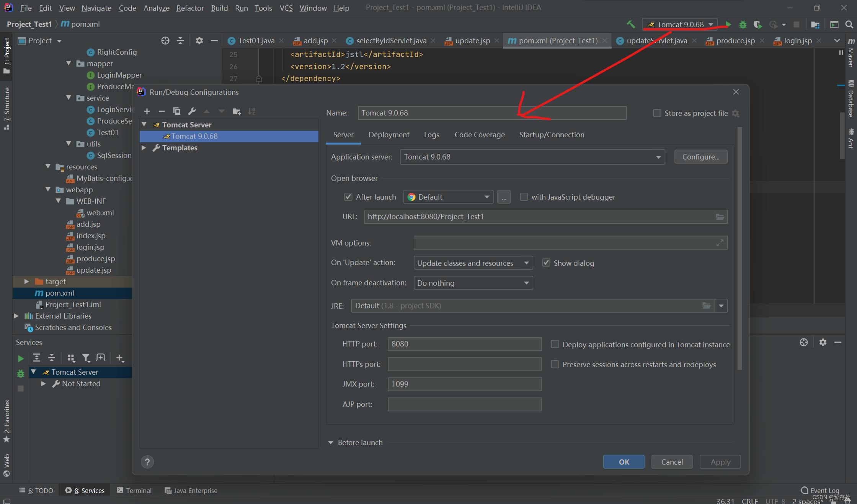This screenshot has width=857, height=504.
Task: Click the HTTP port field
Action: pos(465,344)
